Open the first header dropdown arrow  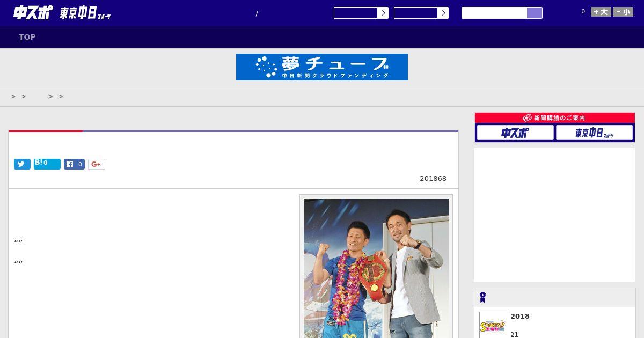coord(383,13)
